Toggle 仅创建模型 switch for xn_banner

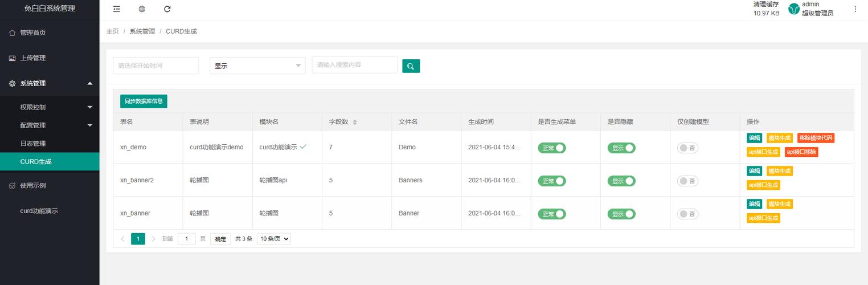[688, 214]
